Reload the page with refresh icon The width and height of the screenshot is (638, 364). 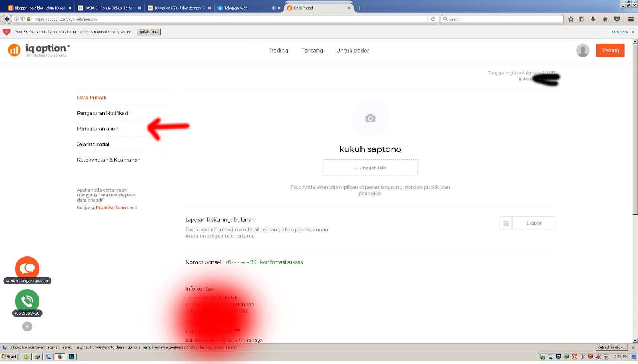point(433,19)
